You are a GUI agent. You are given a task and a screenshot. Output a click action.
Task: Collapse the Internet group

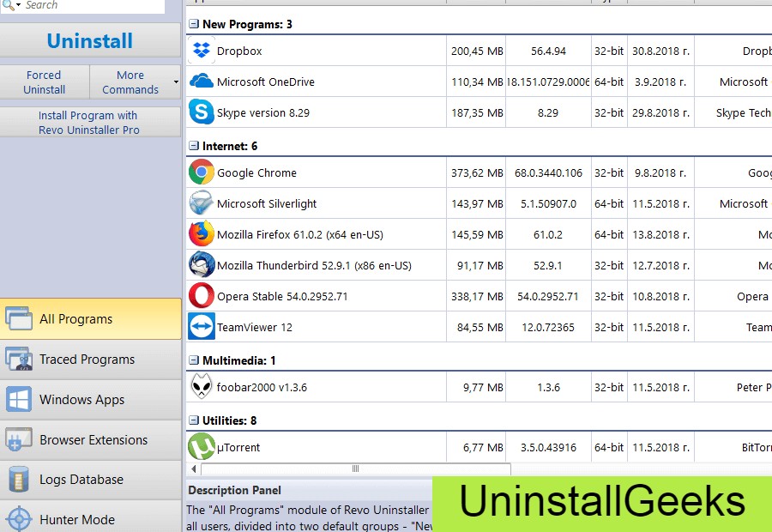click(194, 145)
